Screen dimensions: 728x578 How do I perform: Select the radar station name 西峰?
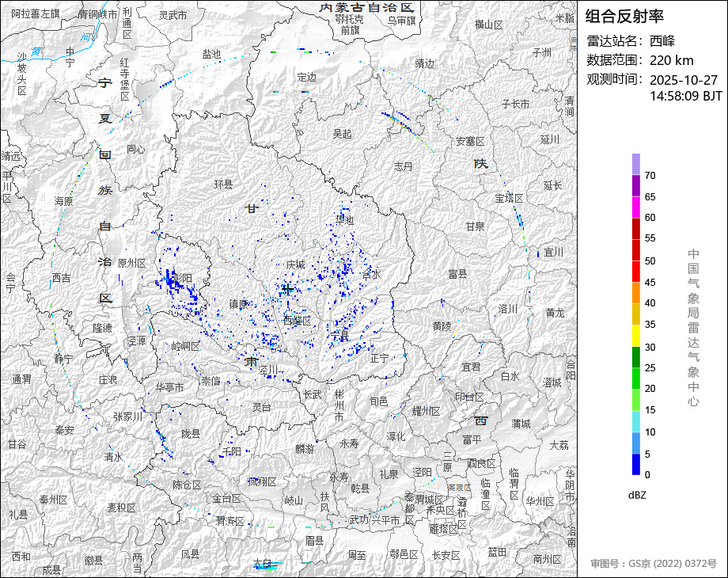pos(662,41)
